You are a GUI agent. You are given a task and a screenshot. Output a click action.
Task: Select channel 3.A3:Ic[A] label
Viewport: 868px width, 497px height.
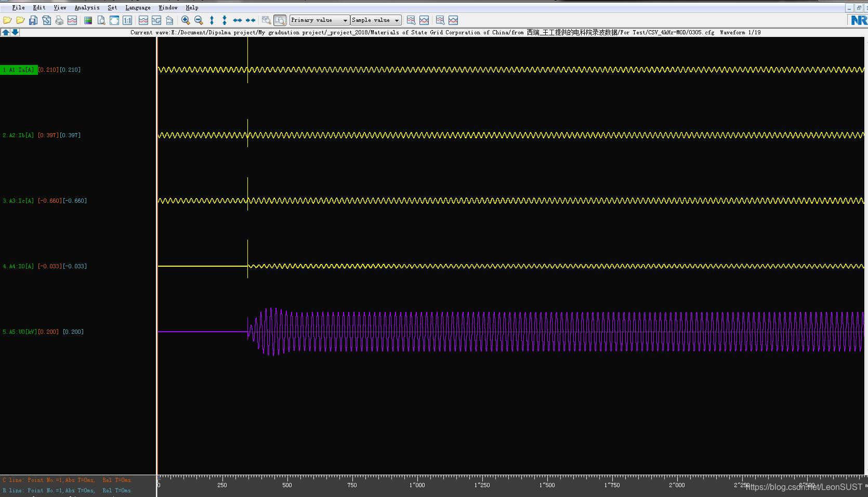(x=18, y=201)
